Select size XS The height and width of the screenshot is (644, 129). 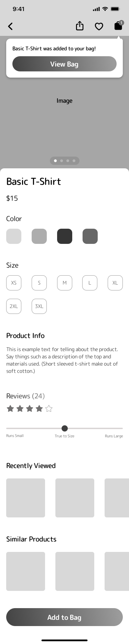pyautogui.click(x=14, y=283)
